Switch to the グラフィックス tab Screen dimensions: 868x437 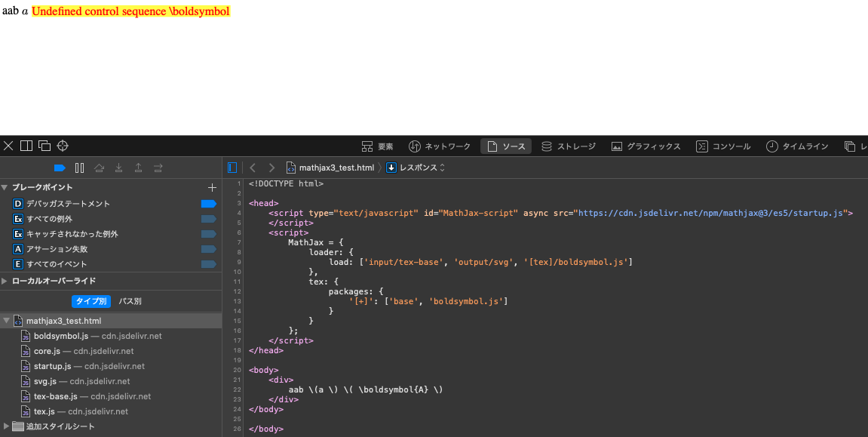(646, 146)
